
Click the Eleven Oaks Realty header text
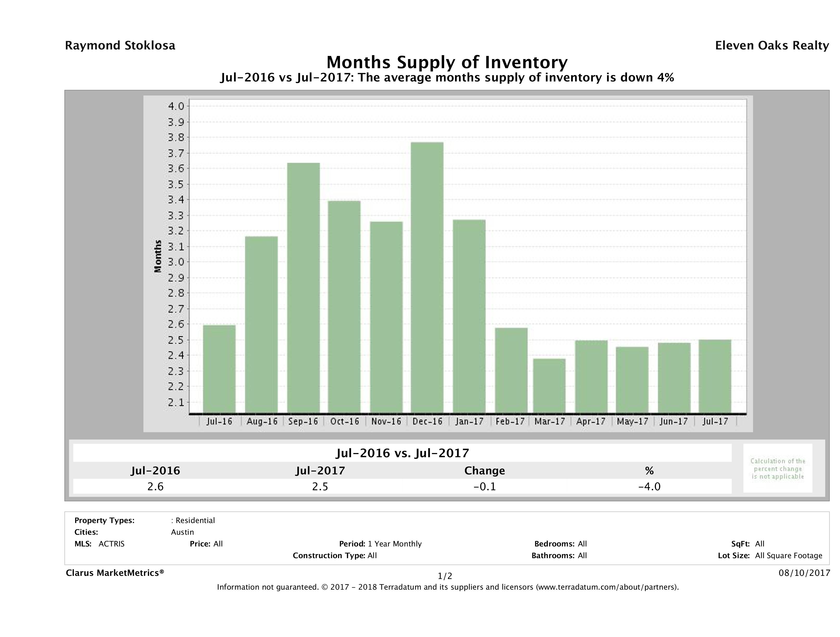(772, 46)
